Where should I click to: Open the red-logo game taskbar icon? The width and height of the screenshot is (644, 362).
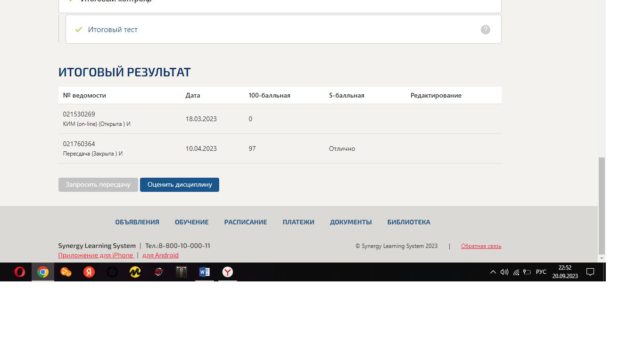tap(158, 272)
